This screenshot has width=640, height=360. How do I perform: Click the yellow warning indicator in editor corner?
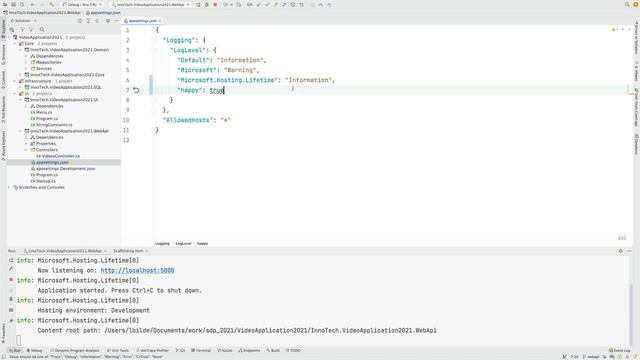tap(614, 29)
